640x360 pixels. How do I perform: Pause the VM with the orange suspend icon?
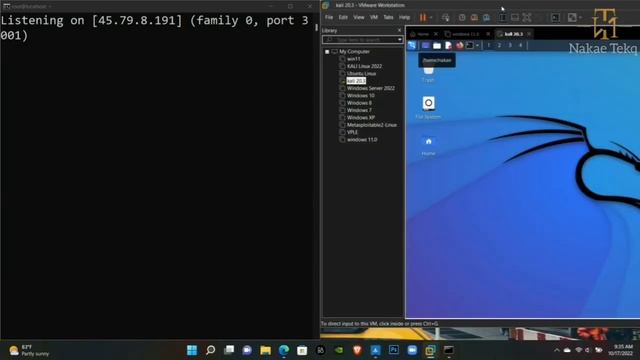[x=423, y=17]
